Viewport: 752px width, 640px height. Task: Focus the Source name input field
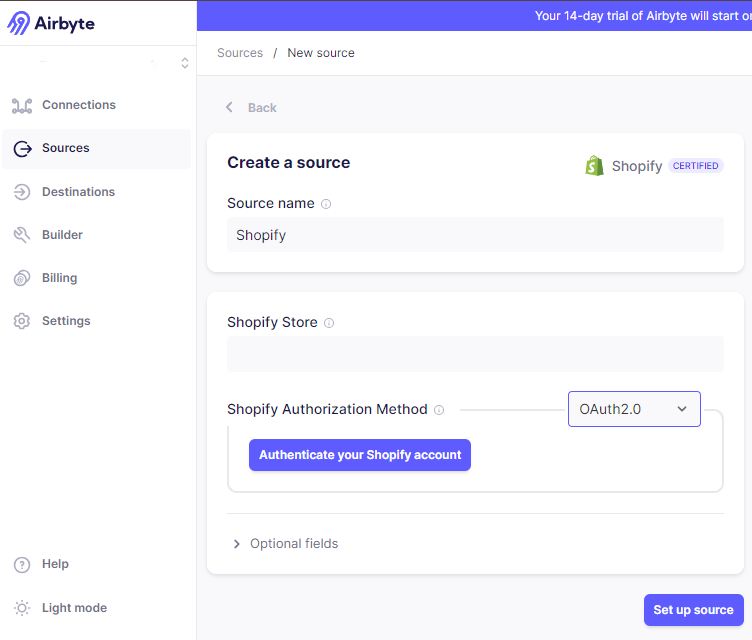coord(475,235)
